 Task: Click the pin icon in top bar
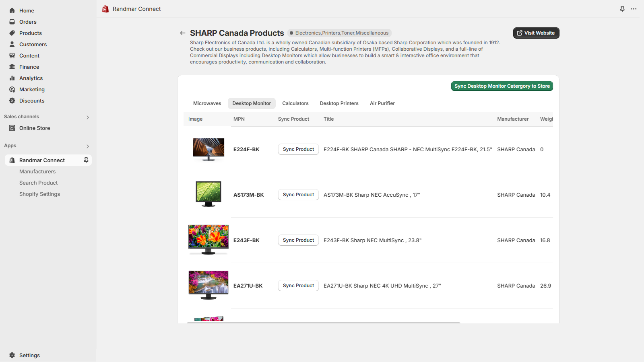(622, 9)
